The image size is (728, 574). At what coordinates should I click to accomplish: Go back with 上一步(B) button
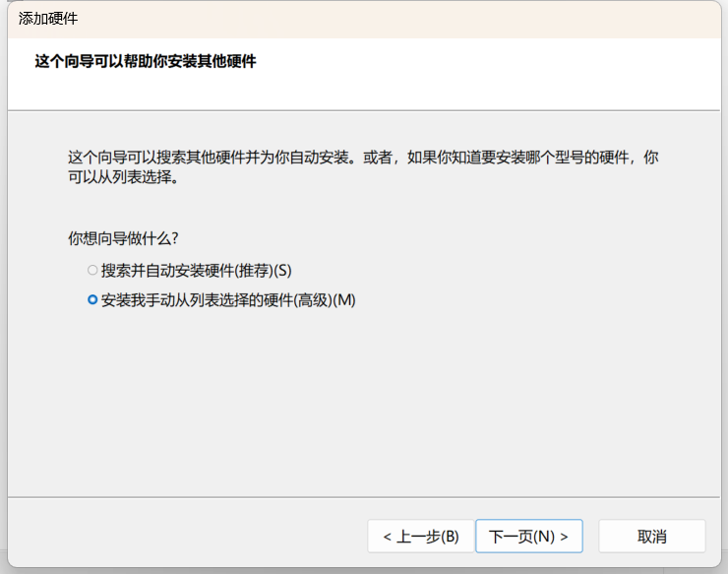tap(421, 537)
